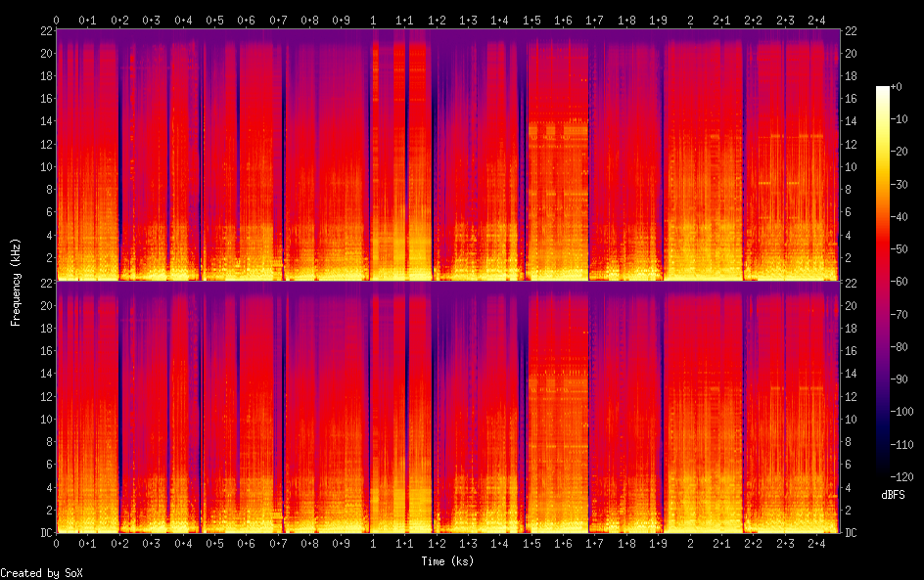Click the "Time (ks)" axis label
Image resolution: width=924 pixels, height=580 pixels.
(447, 560)
